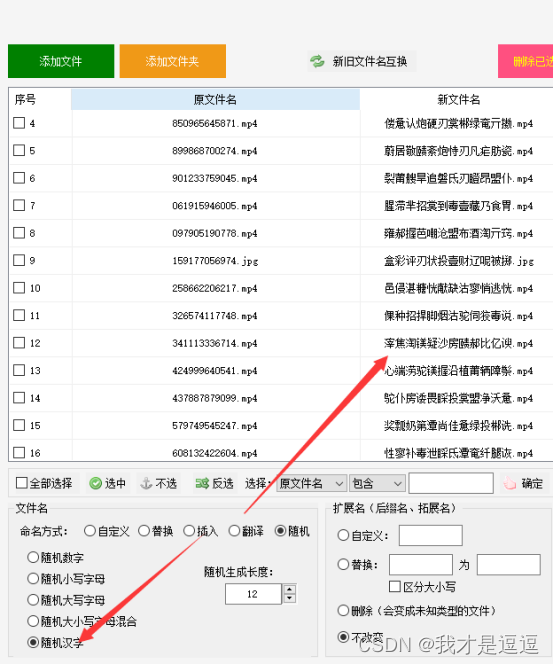Click the 确定 confirm button
554x665 pixels.
point(523,483)
